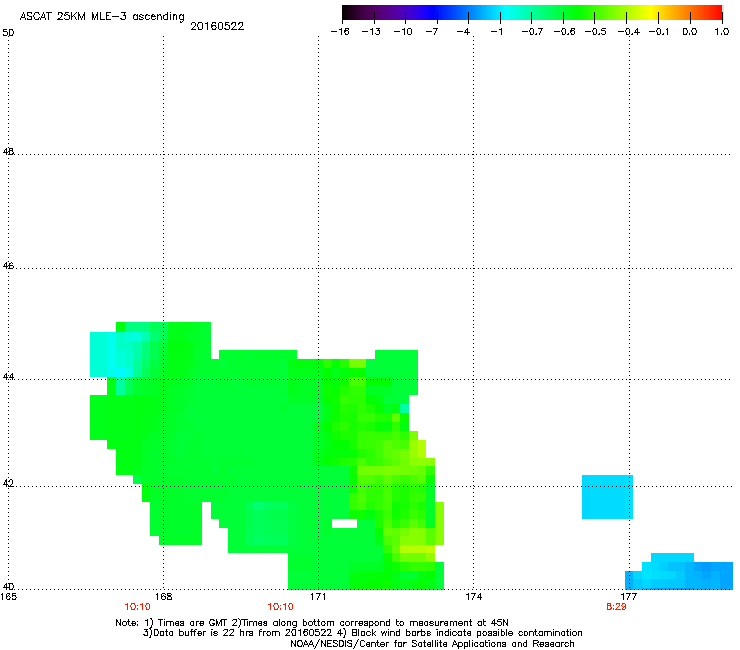Click colorbar label -10

pos(403,32)
